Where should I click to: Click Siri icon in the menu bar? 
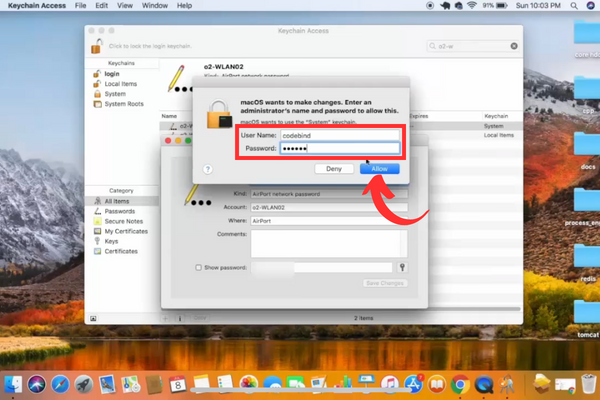(x=591, y=5)
